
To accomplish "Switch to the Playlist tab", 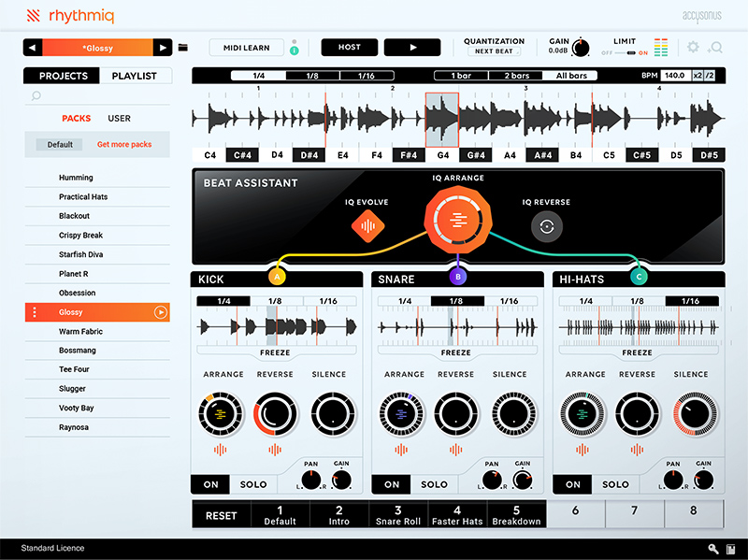I will (x=135, y=76).
